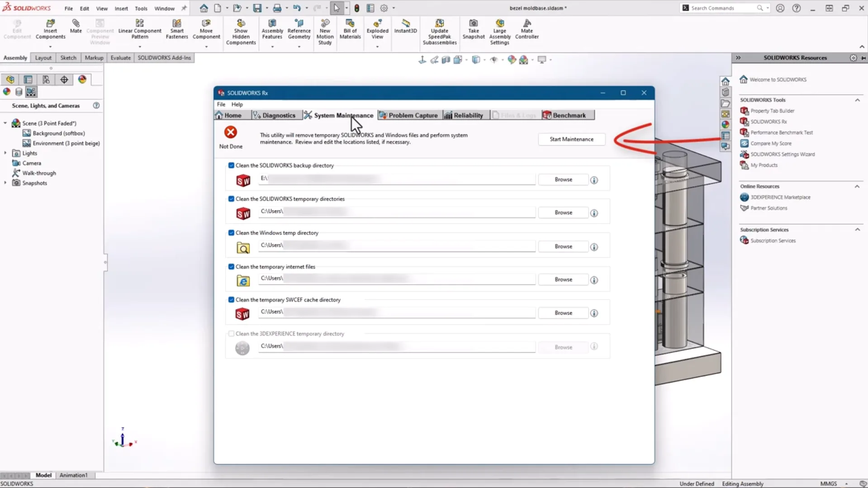
Task: Click info icon for backup directory
Action: point(594,180)
